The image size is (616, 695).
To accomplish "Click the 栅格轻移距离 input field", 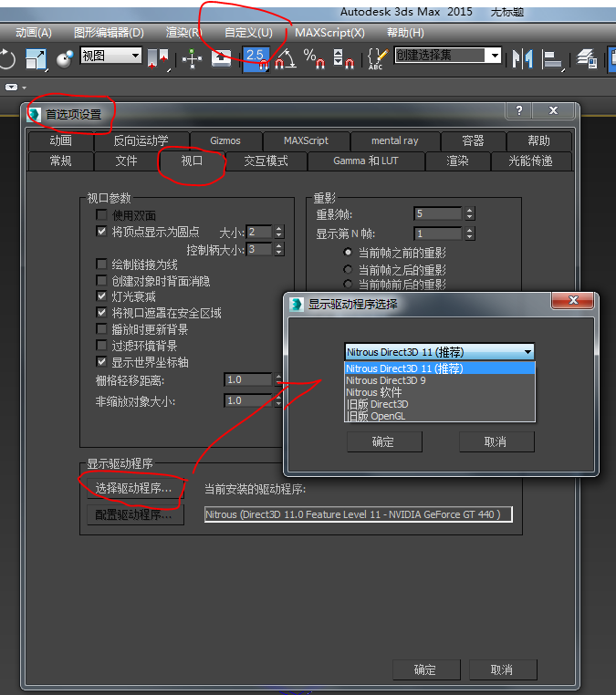I will 248,379.
